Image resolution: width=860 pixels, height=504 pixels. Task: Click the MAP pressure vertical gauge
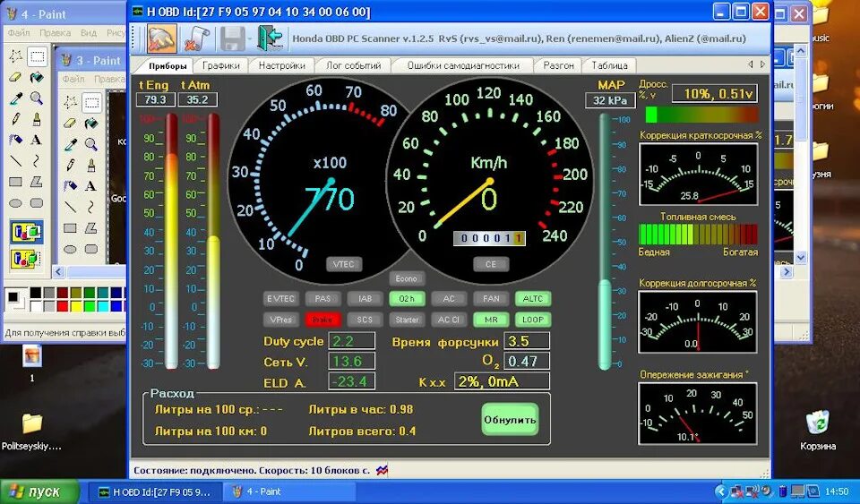(x=605, y=241)
